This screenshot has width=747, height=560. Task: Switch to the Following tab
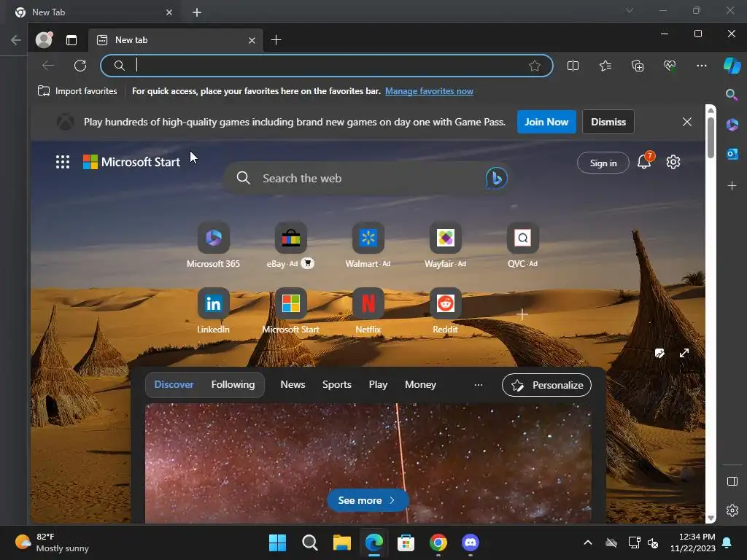[x=233, y=384]
